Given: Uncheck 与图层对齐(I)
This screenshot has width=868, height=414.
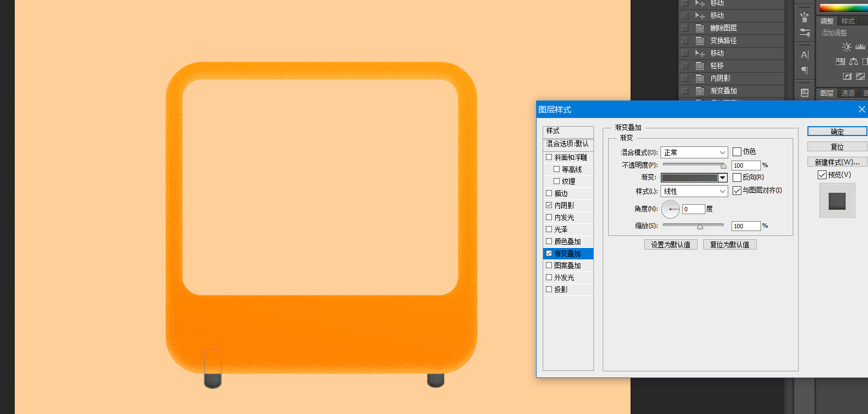Looking at the screenshot, I should click(737, 191).
